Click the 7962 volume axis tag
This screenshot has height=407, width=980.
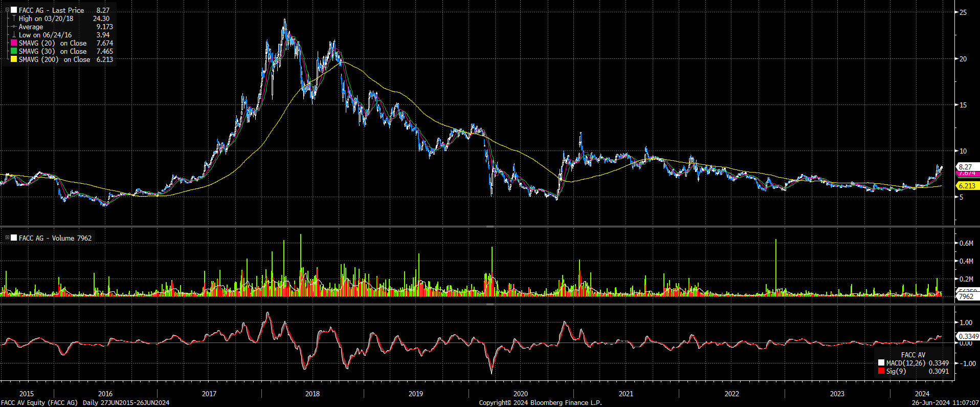968,296
